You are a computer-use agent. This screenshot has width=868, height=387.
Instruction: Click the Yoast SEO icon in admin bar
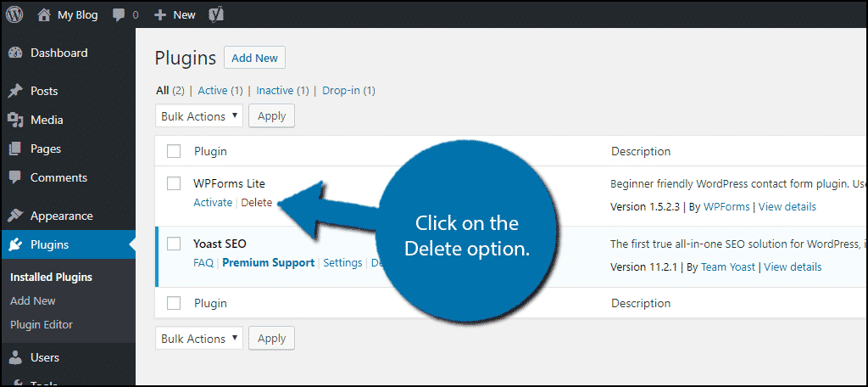[216, 15]
